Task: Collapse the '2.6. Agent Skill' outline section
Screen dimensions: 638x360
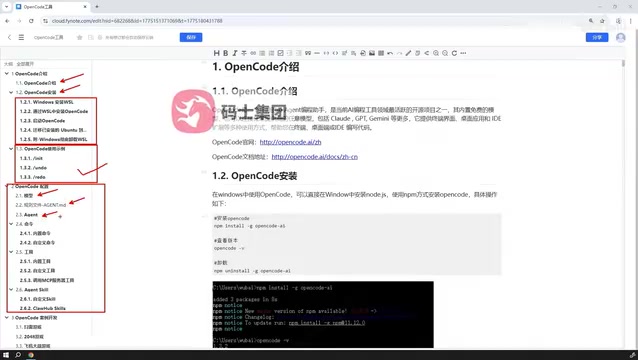Action: pos(11,290)
